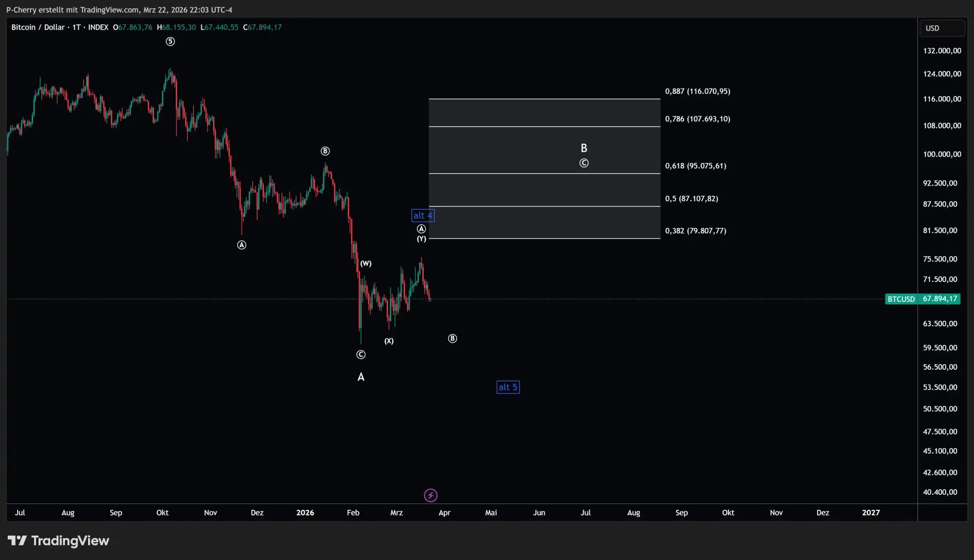974x560 pixels.
Task: Click the circled © wave marker below A
Action: coord(360,355)
